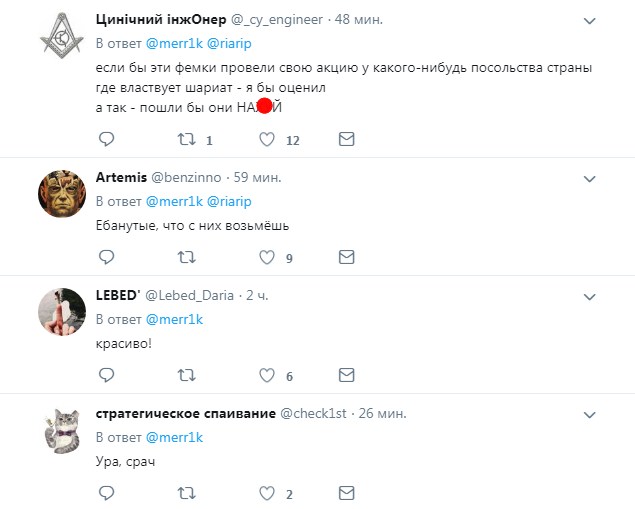635x509 pixels.
Task: Reply to LEBED' tweet
Action: 107,375
